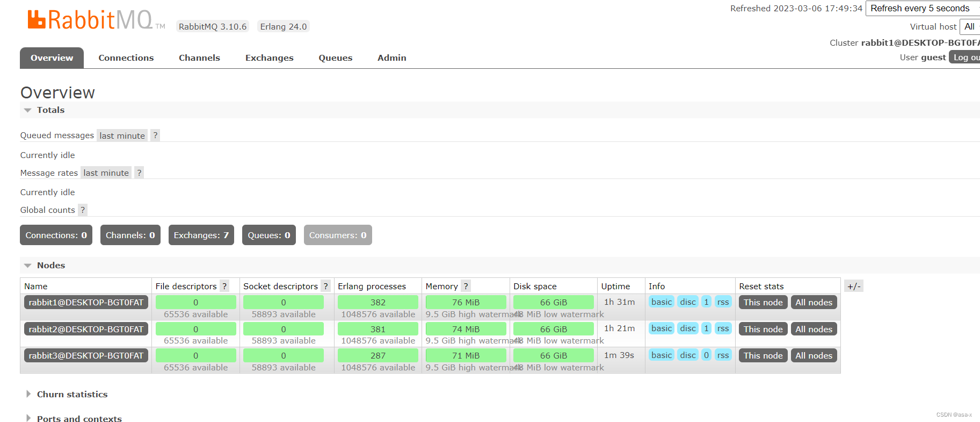Screen dimensions: 980x422
Task: Change Queued messages last minute range
Action: pos(122,135)
